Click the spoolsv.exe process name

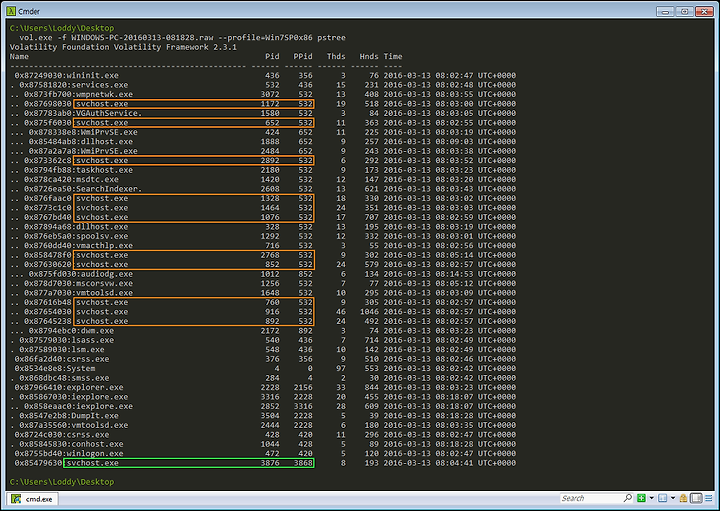pos(102,236)
